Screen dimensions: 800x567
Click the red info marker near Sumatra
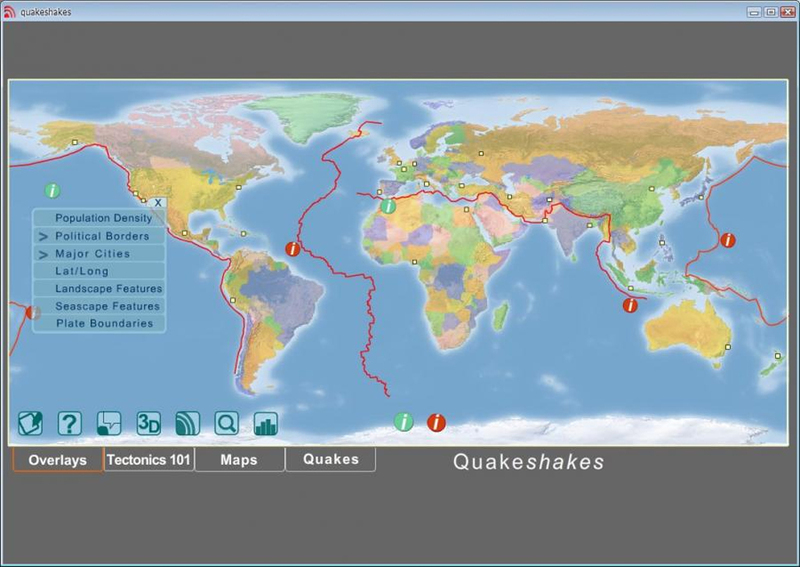pos(630,305)
